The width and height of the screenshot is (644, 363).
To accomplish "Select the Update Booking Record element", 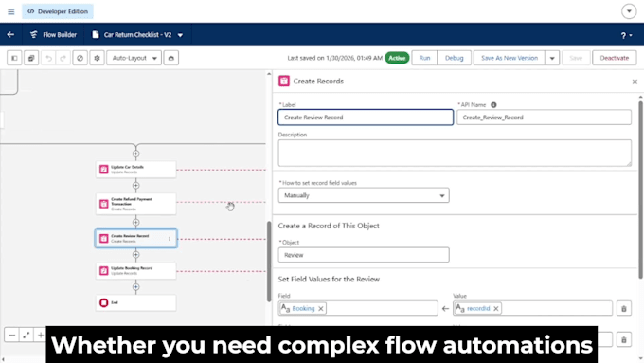I will tap(136, 270).
